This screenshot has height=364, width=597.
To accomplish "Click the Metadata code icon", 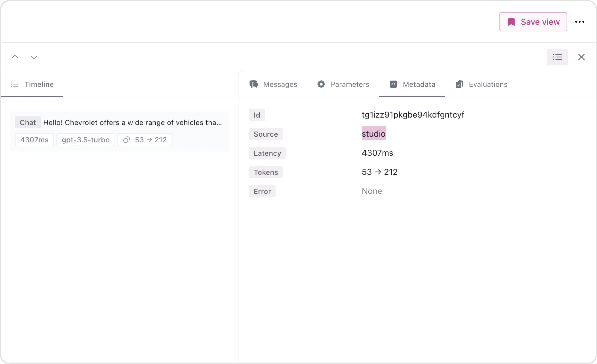I will (x=393, y=84).
